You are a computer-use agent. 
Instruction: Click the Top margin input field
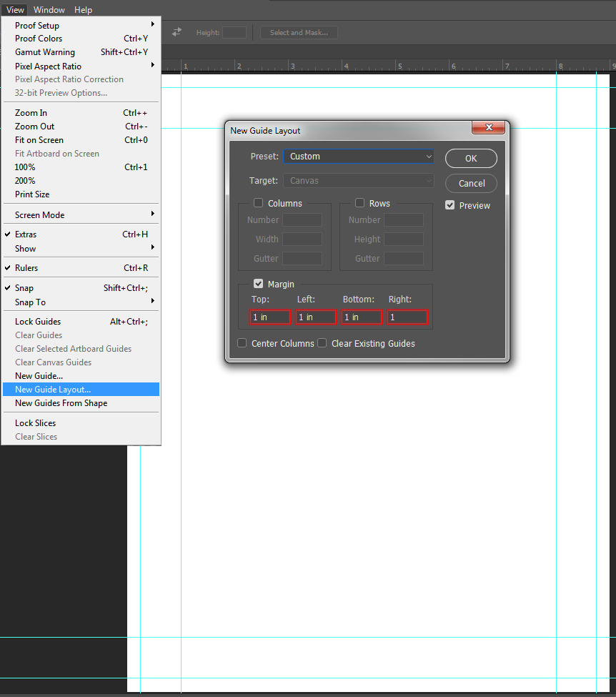click(x=270, y=317)
